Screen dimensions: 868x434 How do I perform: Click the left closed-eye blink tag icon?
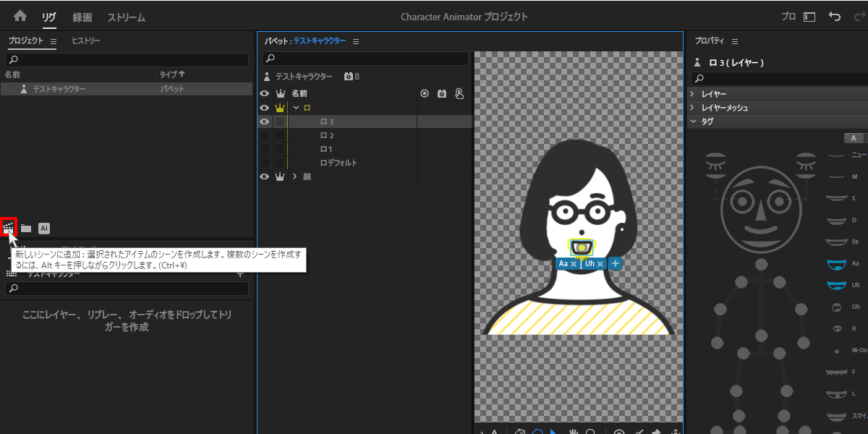[715, 166]
